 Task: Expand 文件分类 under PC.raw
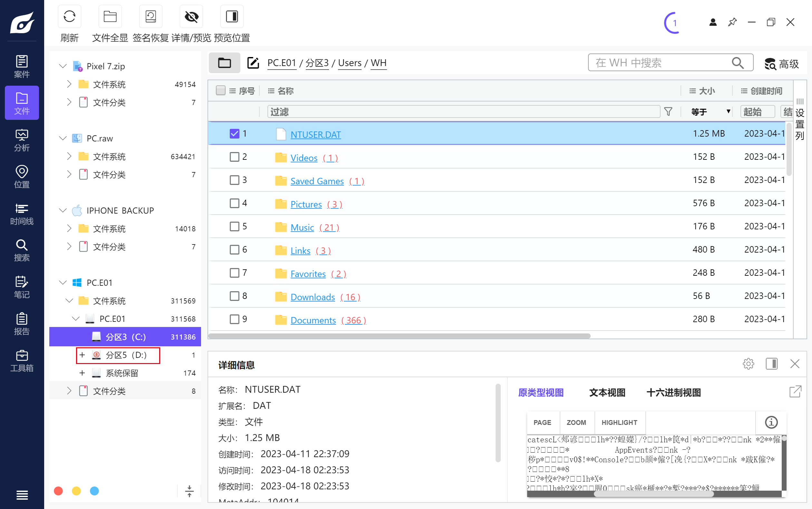pos(69,174)
